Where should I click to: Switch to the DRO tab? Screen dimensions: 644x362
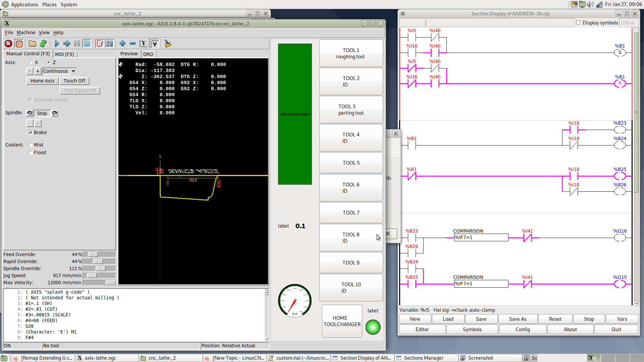[148, 54]
